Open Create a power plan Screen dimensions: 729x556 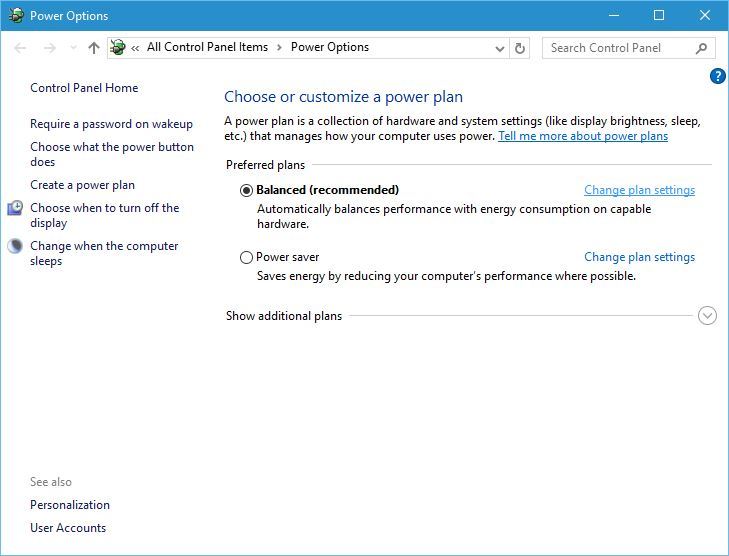[82, 185]
